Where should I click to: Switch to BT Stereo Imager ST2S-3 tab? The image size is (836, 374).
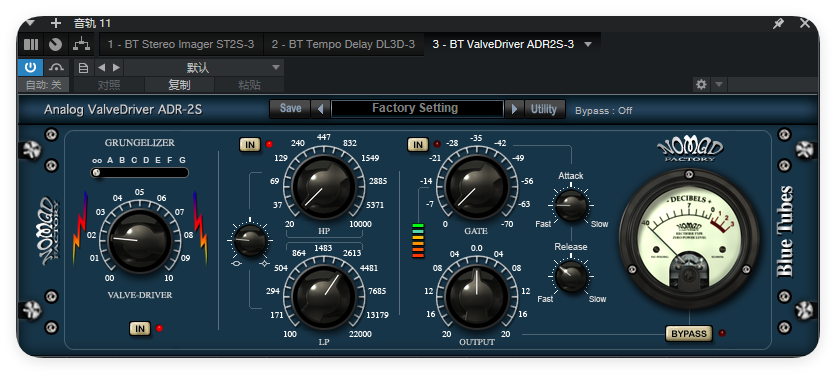[181, 44]
